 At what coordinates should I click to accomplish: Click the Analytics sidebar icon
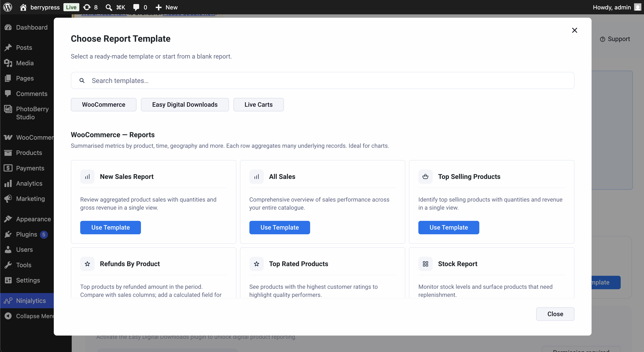click(x=8, y=183)
